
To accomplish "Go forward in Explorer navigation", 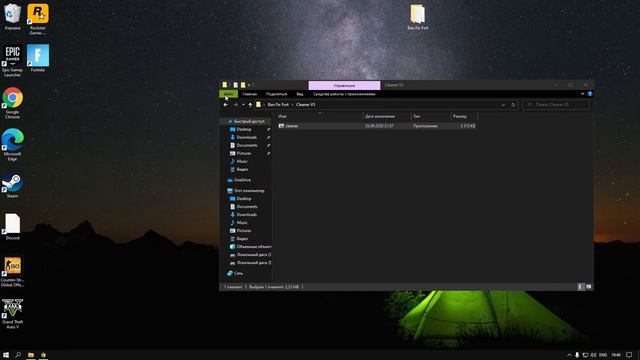I will click(236, 105).
